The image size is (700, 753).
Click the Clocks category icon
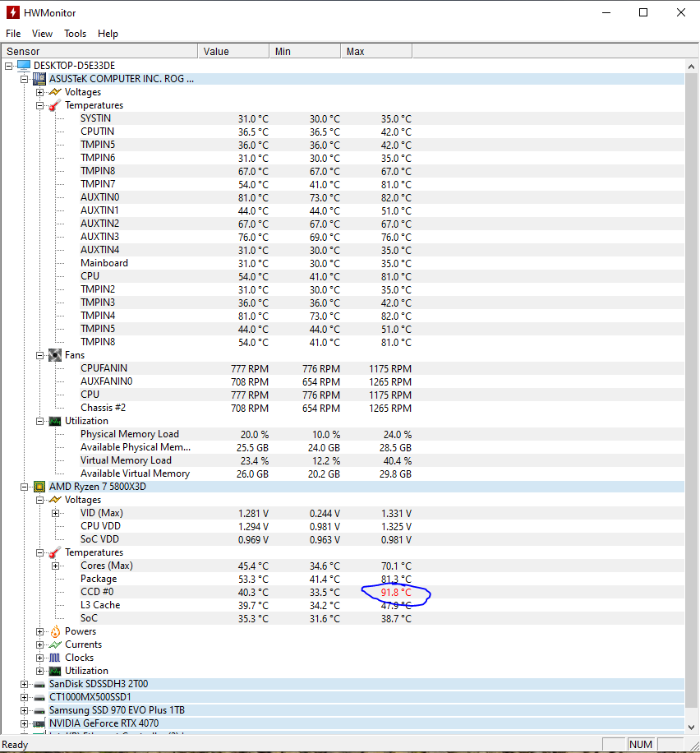pos(54,658)
